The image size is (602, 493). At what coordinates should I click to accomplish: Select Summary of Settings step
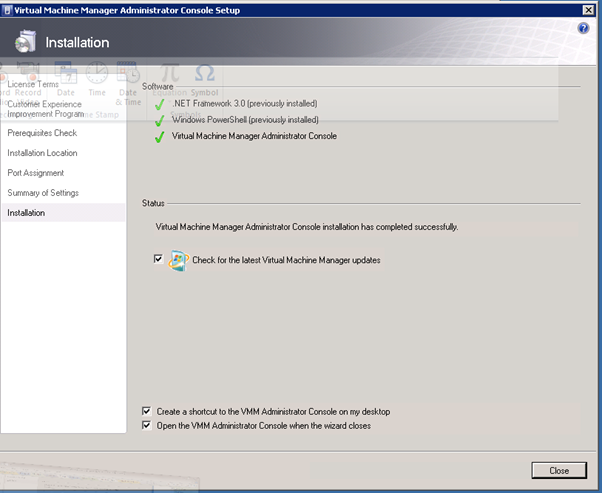click(43, 193)
